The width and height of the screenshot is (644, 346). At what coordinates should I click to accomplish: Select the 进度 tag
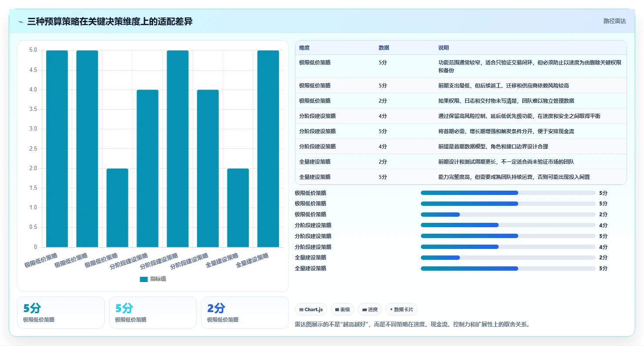(370, 309)
